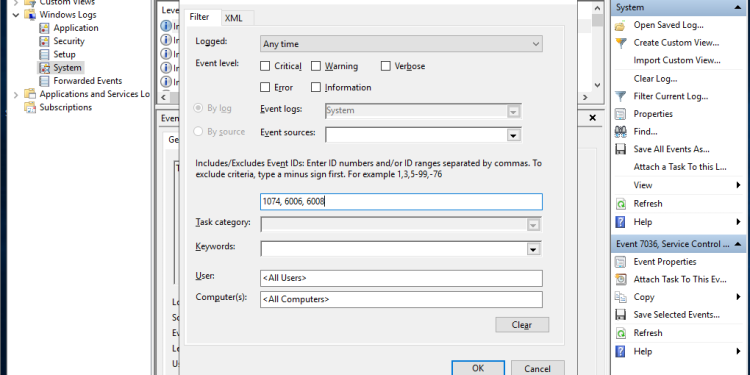Click Save Selected Events action text
Viewport: 750px width, 375px height.
tap(676, 315)
